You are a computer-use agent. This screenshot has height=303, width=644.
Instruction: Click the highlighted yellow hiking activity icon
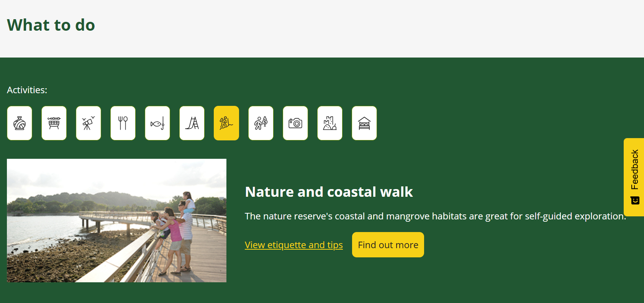[226, 123]
